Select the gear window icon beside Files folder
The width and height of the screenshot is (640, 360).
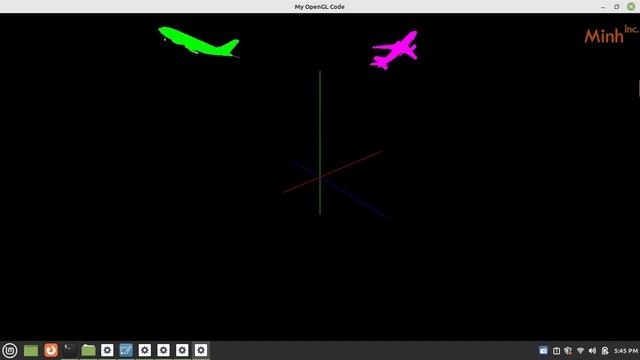[107, 350]
